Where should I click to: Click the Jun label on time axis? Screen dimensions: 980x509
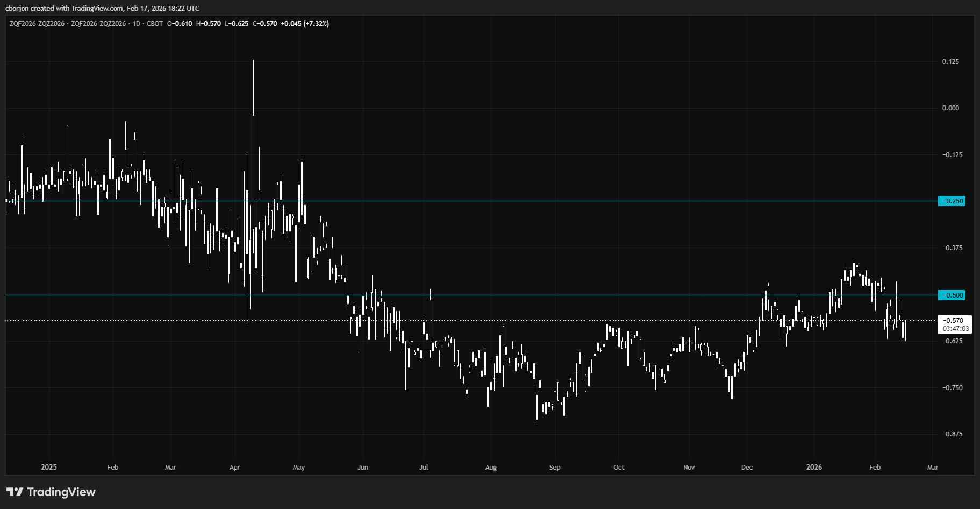363,467
